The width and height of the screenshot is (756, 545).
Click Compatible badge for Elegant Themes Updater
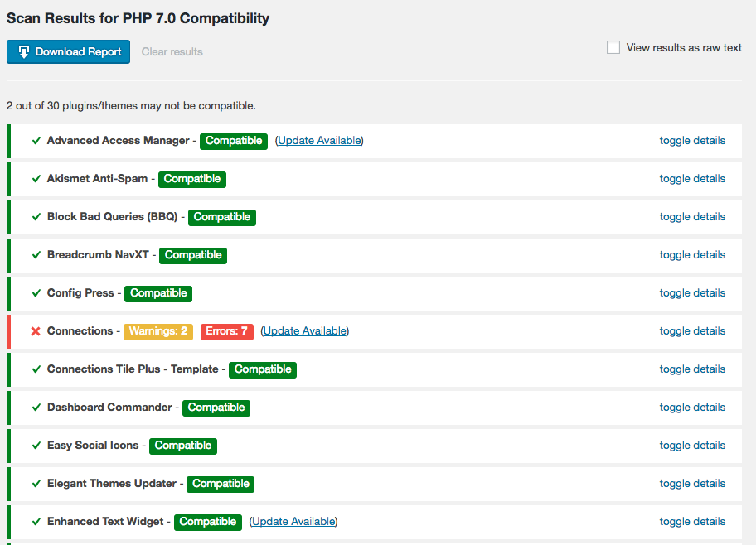(220, 484)
